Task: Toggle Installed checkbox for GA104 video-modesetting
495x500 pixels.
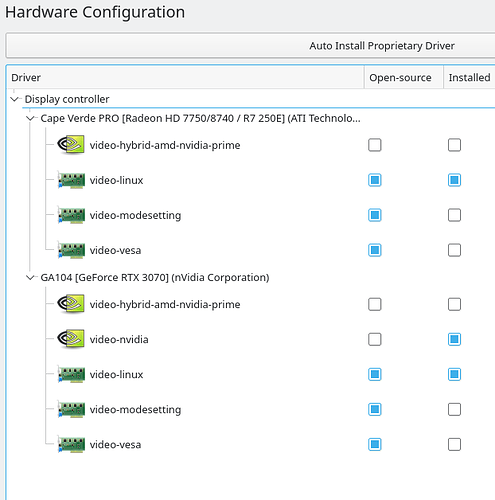Action: [x=454, y=409]
